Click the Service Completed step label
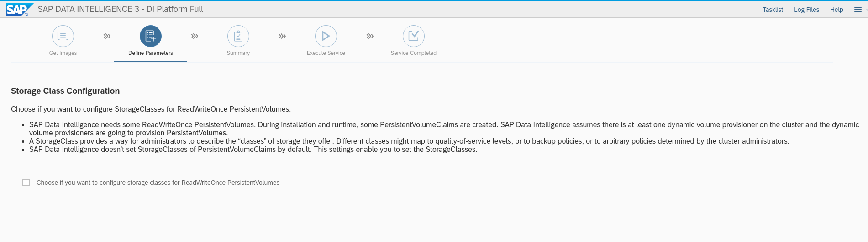This screenshot has height=242, width=868. (414, 53)
